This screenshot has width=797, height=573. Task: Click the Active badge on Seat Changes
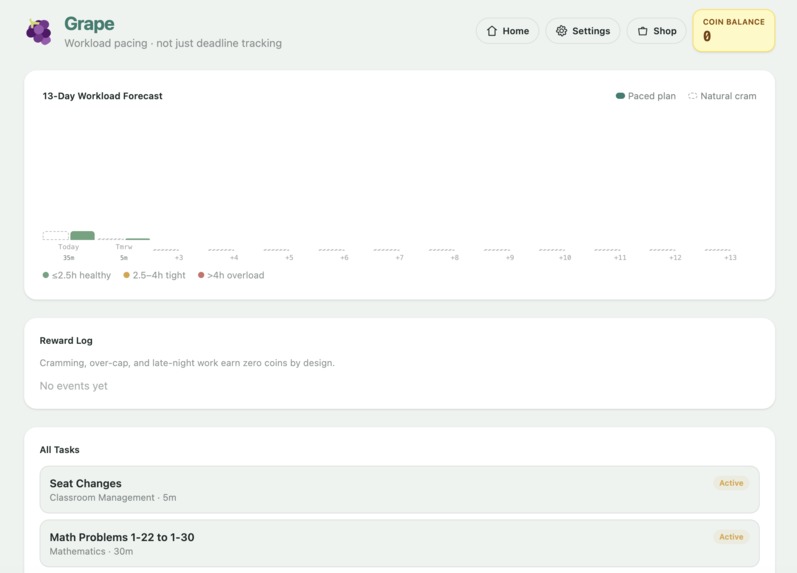point(731,483)
